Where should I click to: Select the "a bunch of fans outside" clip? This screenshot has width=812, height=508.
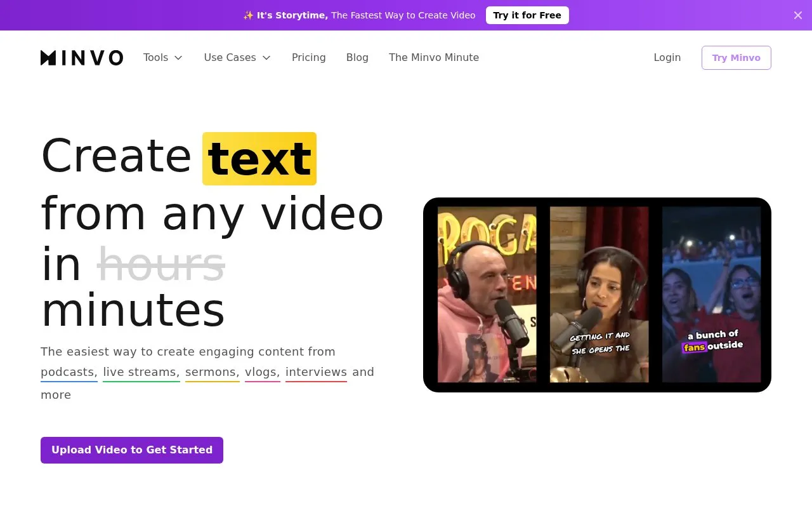(711, 295)
